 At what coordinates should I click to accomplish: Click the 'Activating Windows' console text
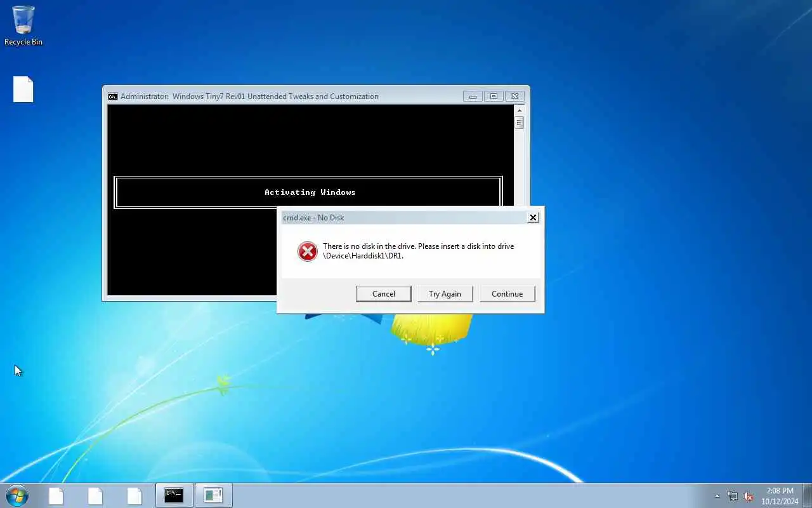tap(310, 192)
